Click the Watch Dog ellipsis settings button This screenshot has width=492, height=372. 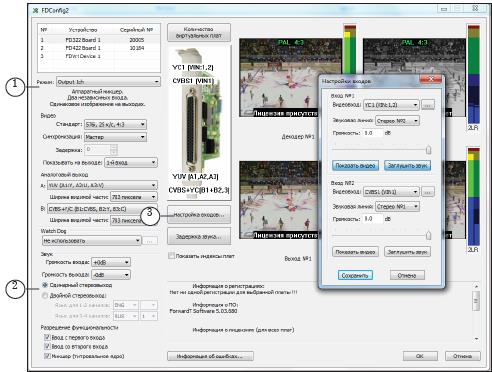click(150, 240)
